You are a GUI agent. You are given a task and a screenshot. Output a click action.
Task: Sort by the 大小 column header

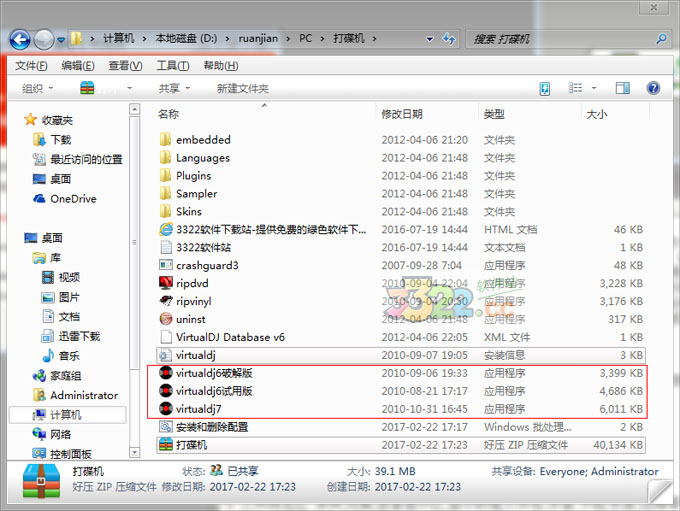(596, 114)
